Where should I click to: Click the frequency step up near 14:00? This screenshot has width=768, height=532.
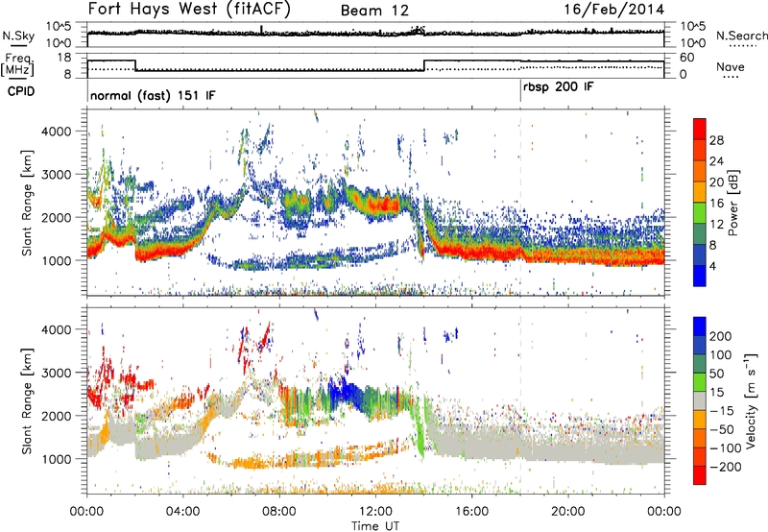coord(424,65)
